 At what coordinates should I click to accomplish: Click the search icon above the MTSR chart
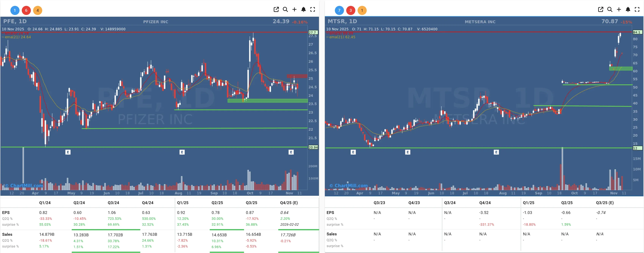610,9
